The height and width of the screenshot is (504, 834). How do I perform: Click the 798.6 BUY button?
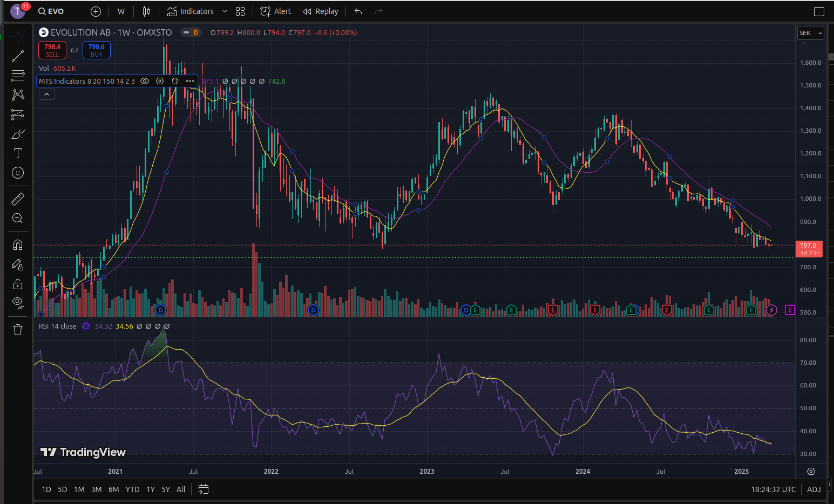97,50
